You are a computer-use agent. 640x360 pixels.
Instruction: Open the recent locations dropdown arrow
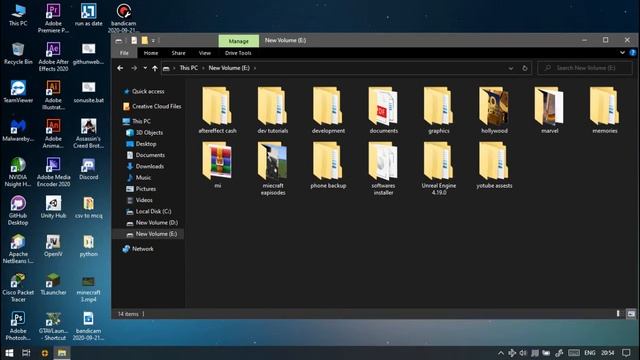145,68
